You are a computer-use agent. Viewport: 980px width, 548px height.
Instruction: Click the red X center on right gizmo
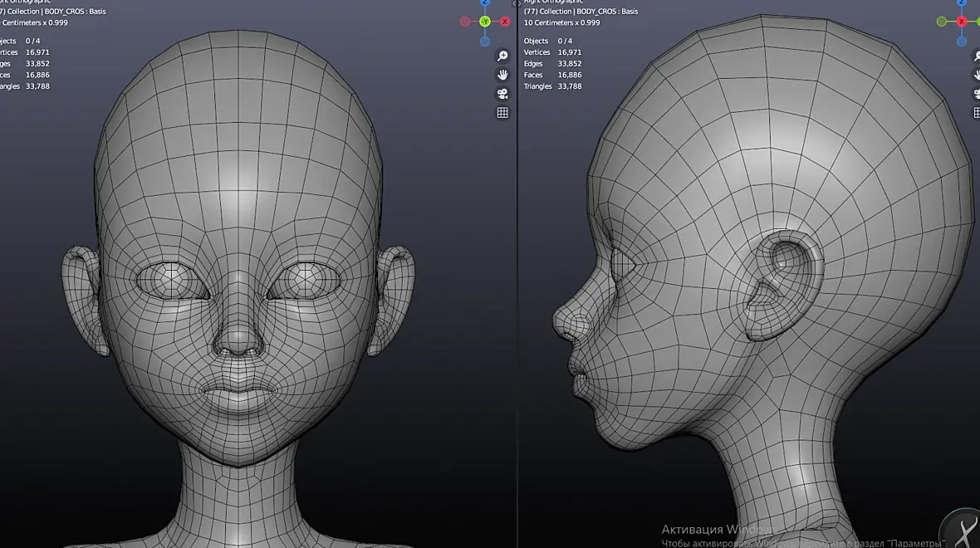point(962,22)
